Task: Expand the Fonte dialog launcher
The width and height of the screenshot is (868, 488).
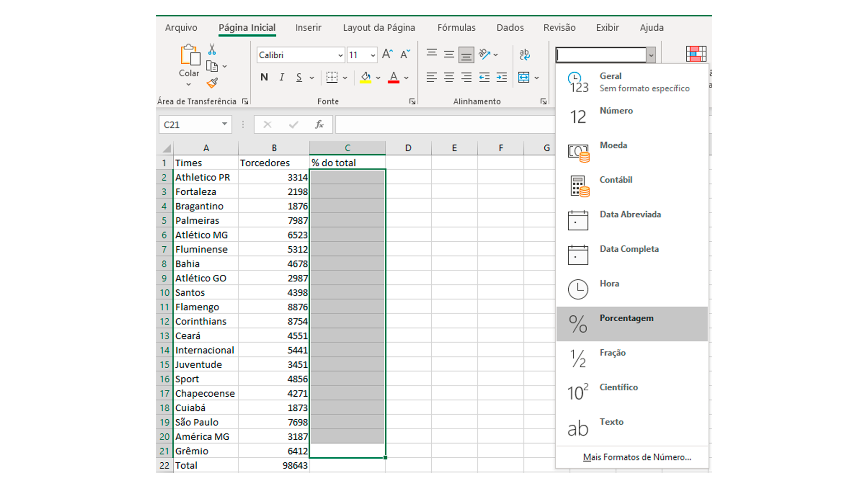Action: coord(412,101)
